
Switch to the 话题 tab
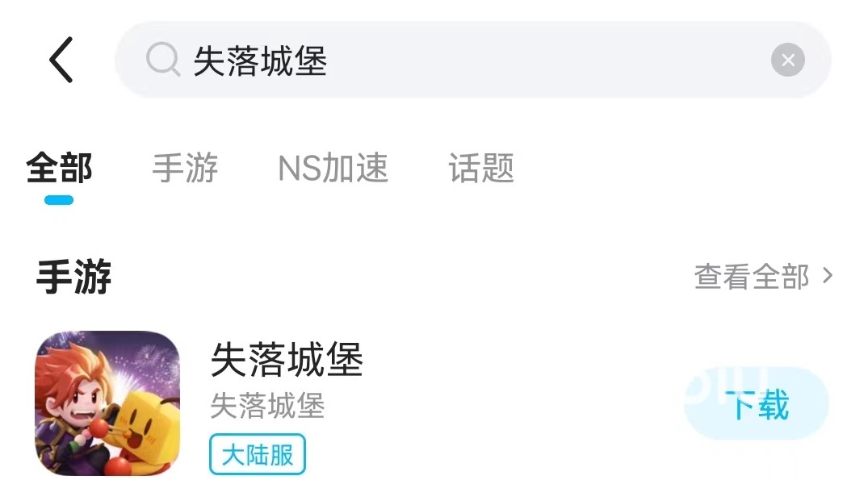point(481,169)
